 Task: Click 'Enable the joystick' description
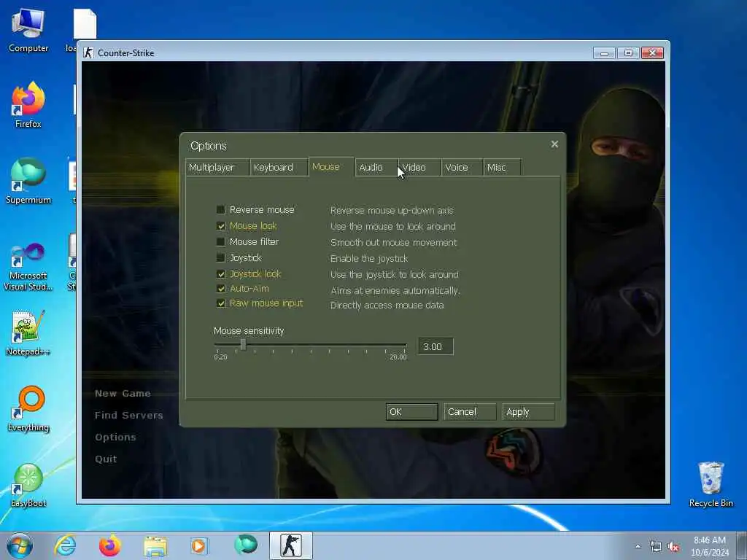tap(369, 259)
